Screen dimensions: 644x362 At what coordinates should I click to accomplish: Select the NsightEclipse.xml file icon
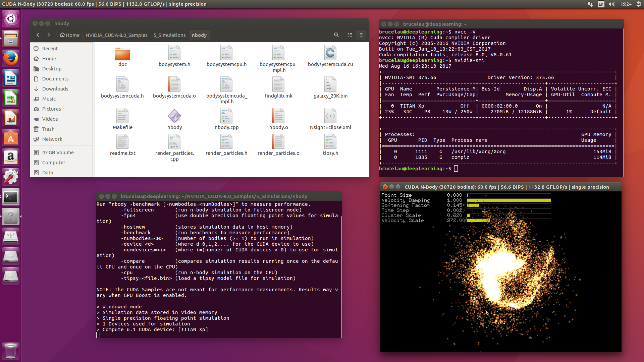330,116
